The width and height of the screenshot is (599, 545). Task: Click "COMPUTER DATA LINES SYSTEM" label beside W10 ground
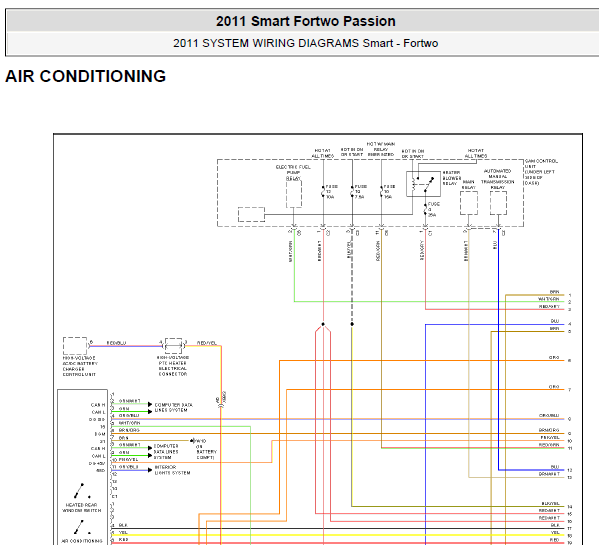point(166,451)
